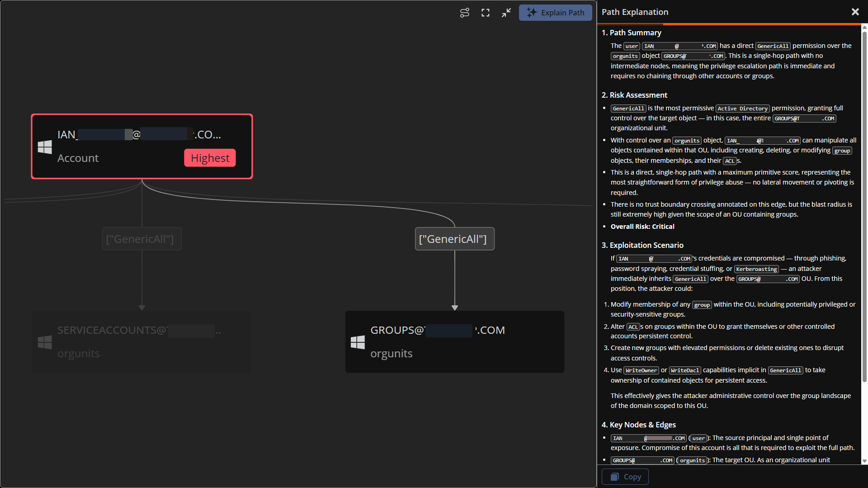Open the GROUPS orgunits node
This screenshot has width=868, height=488.
455,342
